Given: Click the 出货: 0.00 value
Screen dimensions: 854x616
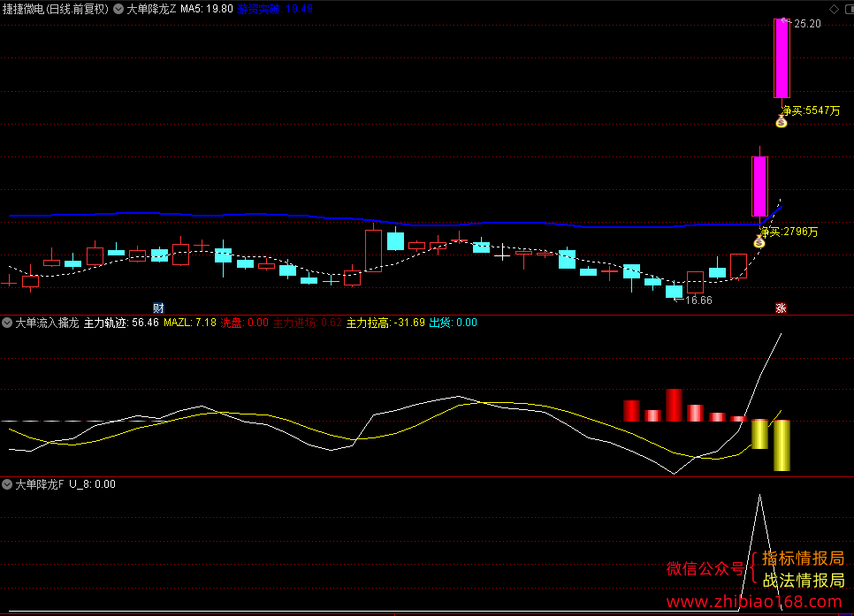Looking at the screenshot, I should click(454, 323).
